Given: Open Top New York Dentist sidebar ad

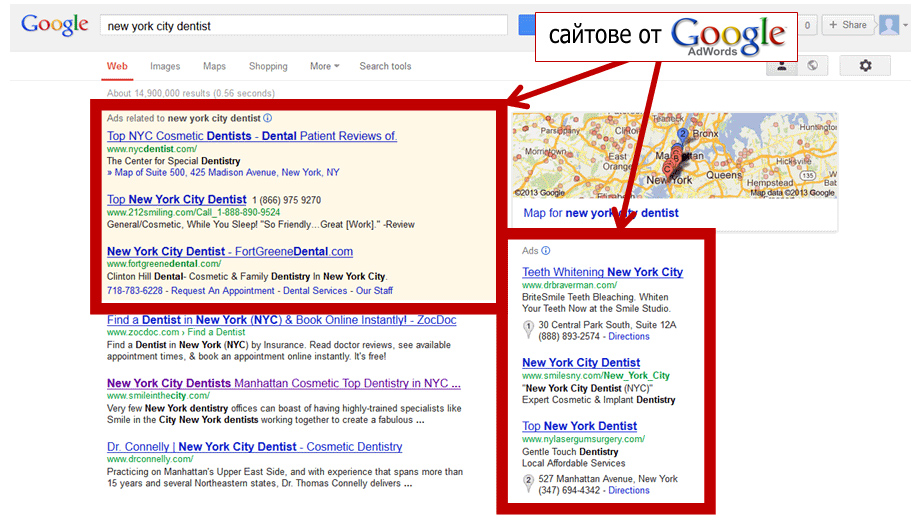Looking at the screenshot, I should (x=579, y=426).
